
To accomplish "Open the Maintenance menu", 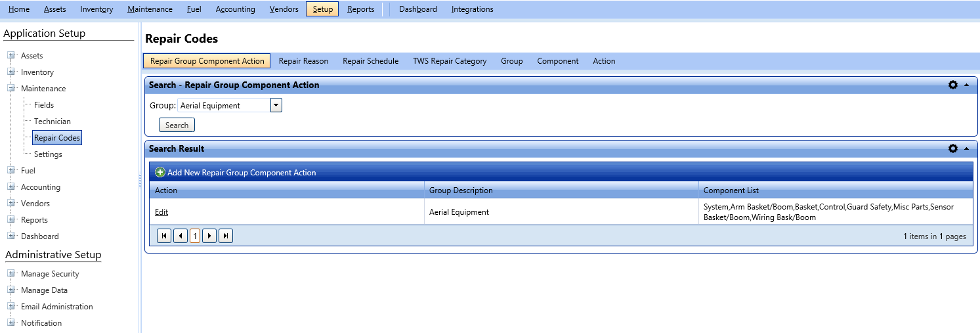I will 150,9.
